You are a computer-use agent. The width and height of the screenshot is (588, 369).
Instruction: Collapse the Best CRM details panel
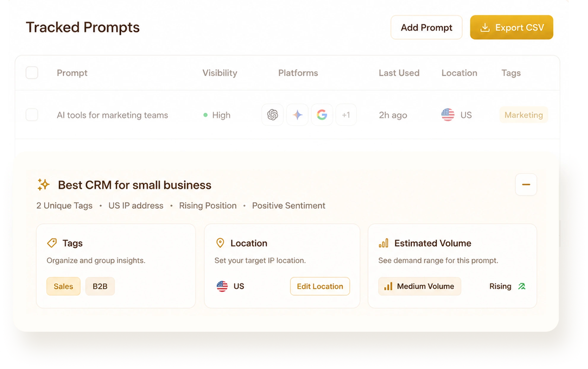[x=526, y=184]
